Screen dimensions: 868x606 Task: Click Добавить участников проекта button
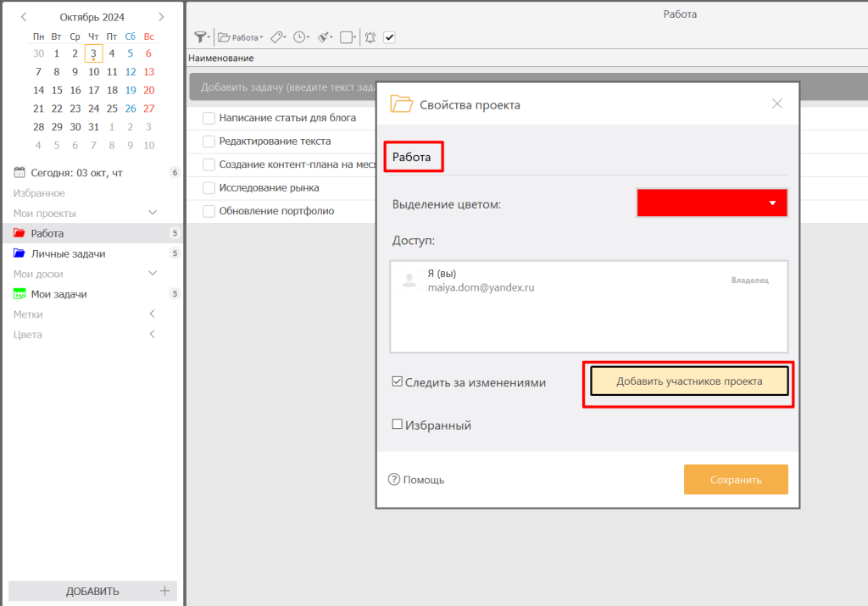(688, 381)
